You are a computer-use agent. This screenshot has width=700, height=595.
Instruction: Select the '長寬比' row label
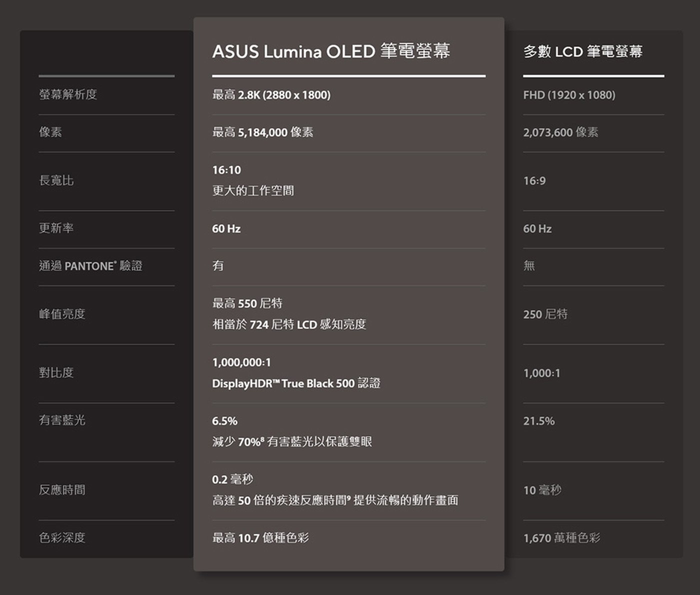tap(56, 180)
